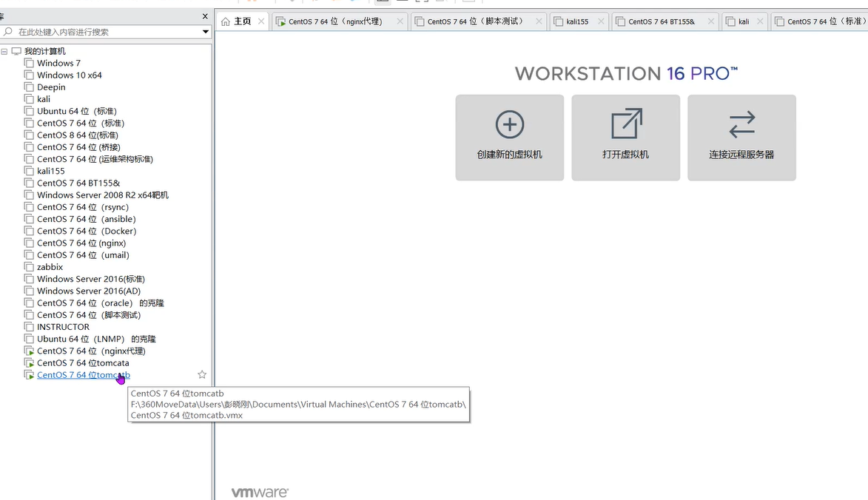Close the 主页 tab
868x500 pixels.
tap(261, 21)
